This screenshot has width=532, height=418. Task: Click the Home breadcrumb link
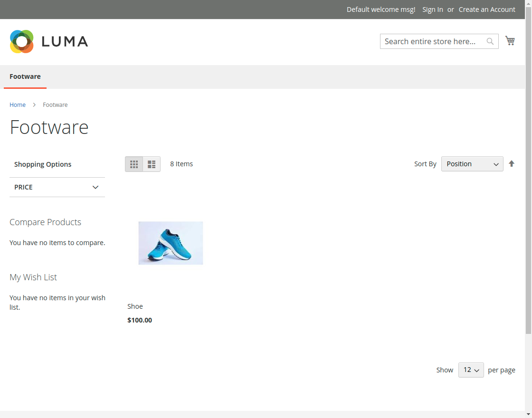[18, 104]
